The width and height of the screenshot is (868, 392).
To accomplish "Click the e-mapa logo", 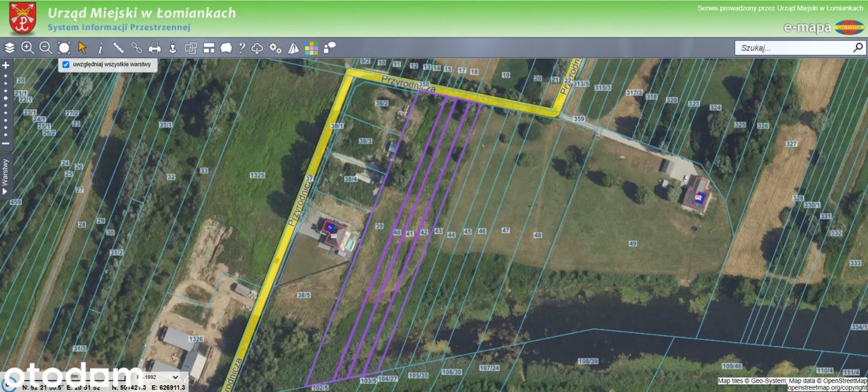I will [823, 27].
